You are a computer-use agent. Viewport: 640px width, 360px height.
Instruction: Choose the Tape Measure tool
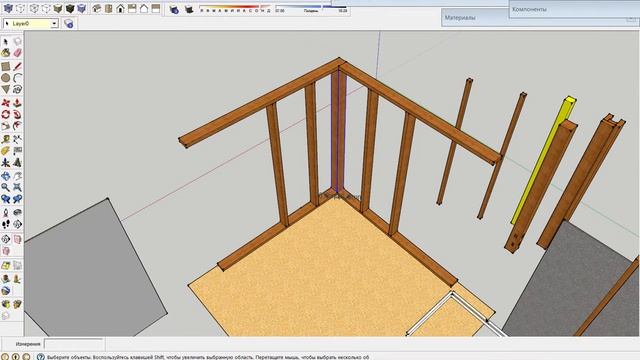[6, 140]
